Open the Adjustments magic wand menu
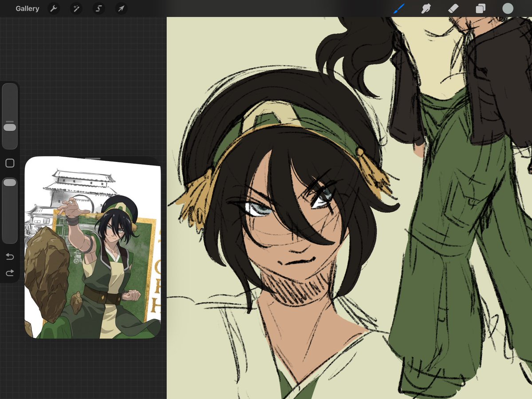 click(x=76, y=8)
